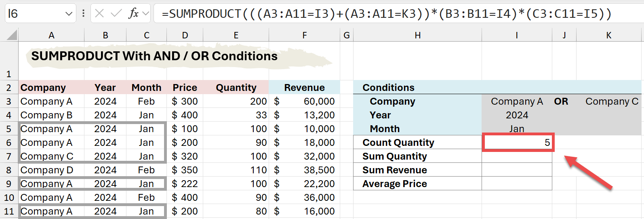Select column H header

(417, 36)
